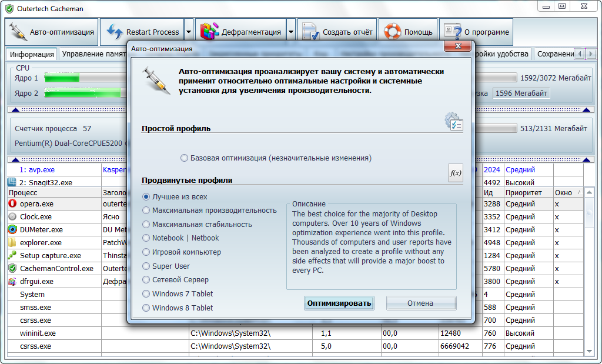Select Максимальная производительность profile

[x=146, y=211]
